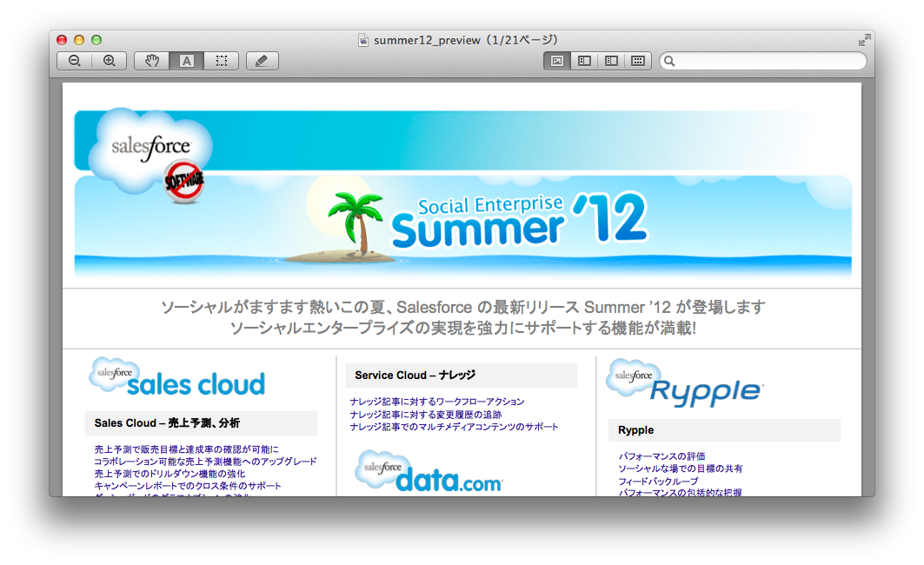Click the Sales Cloud – 売上予測、分析 heading
The width and height of the screenshot is (924, 565).
tap(201, 423)
